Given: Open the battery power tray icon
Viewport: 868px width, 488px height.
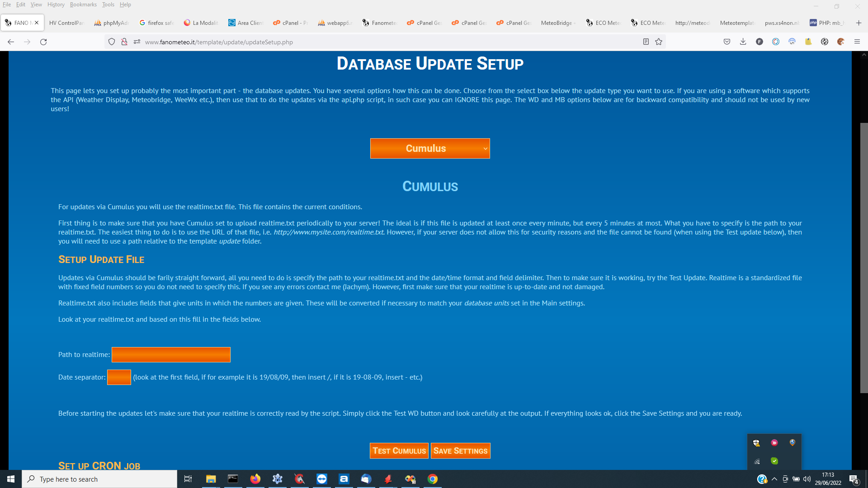Looking at the screenshot, I should [x=796, y=479].
